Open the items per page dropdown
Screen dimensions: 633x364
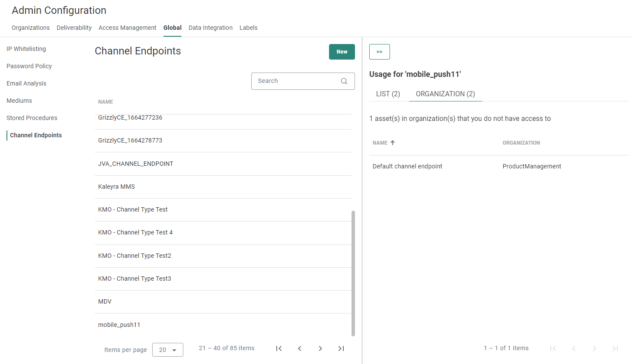pyautogui.click(x=168, y=350)
